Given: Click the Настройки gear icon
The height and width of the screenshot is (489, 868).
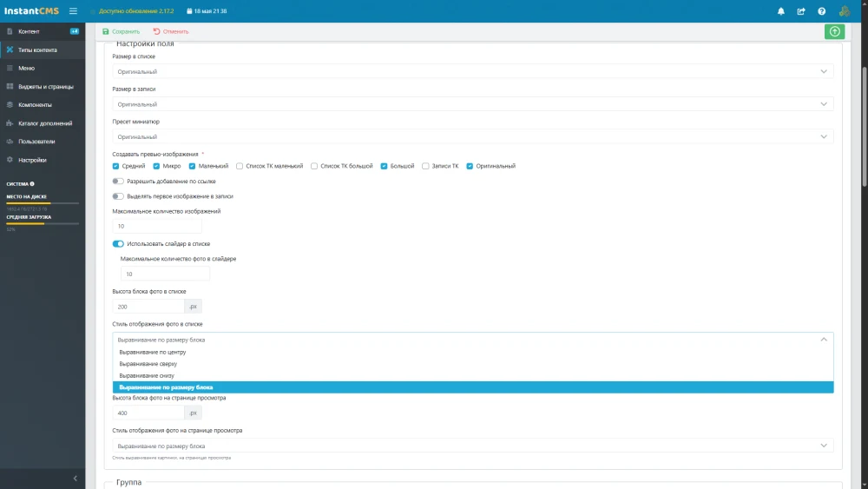Looking at the screenshot, I should click(10, 160).
